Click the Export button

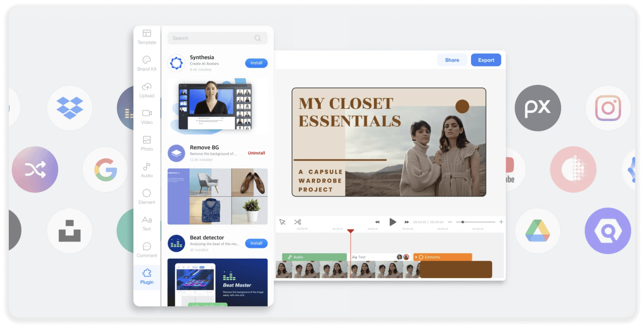(x=486, y=60)
